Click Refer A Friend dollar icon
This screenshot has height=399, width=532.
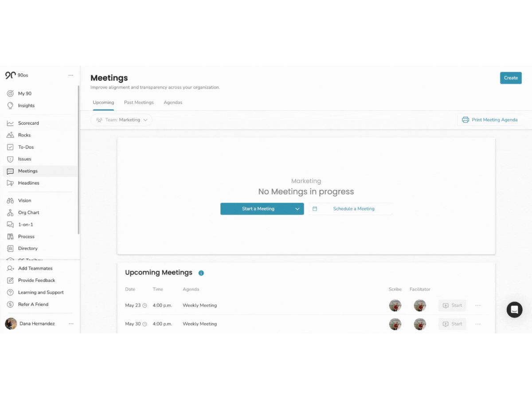pyautogui.click(x=10, y=305)
